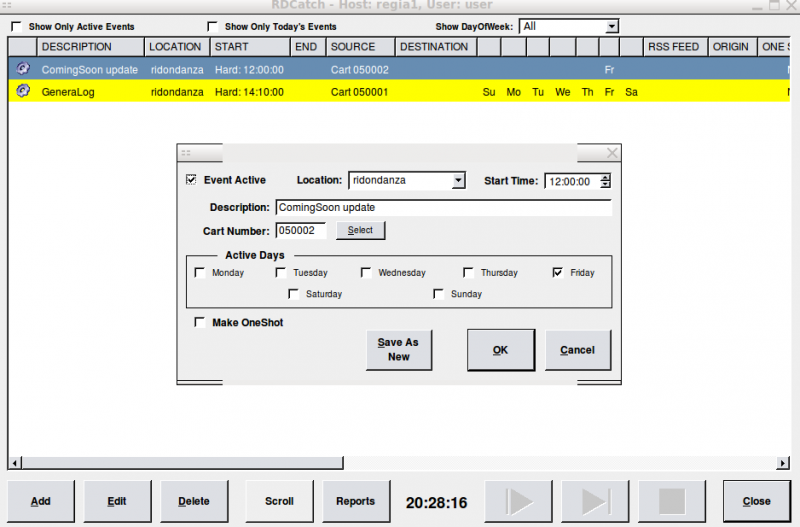Click the Save As New button

click(398, 349)
